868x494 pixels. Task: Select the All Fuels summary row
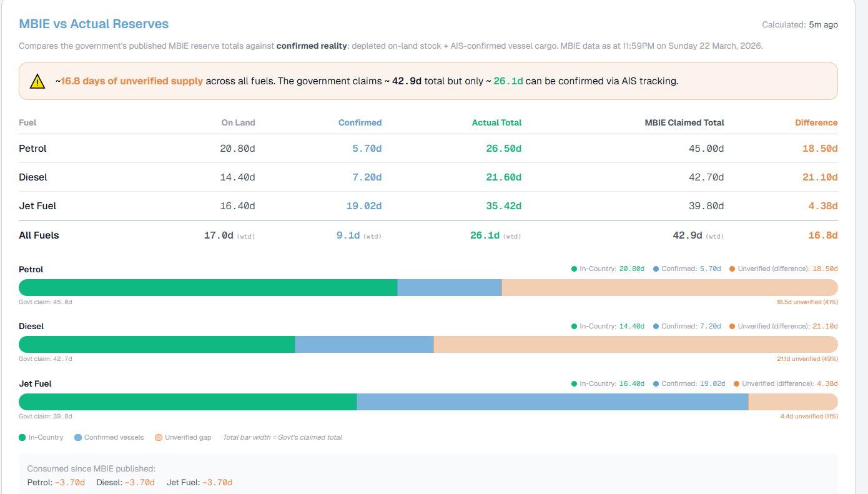click(x=39, y=235)
